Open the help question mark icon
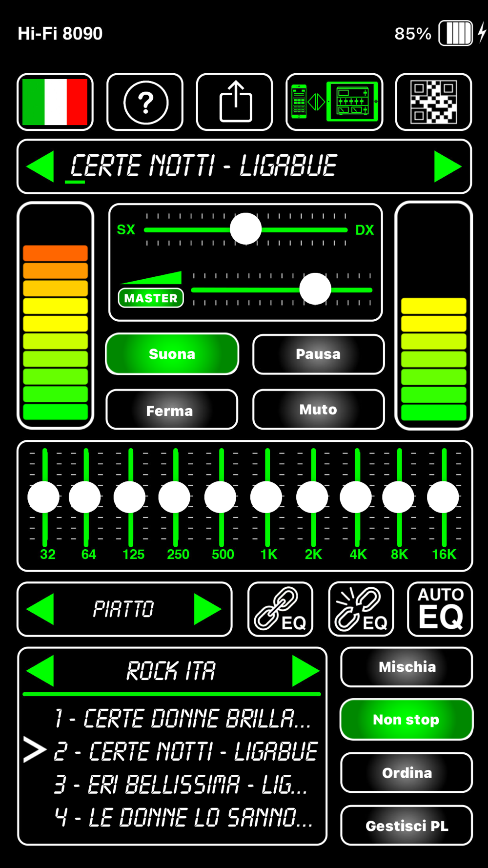 [145, 102]
